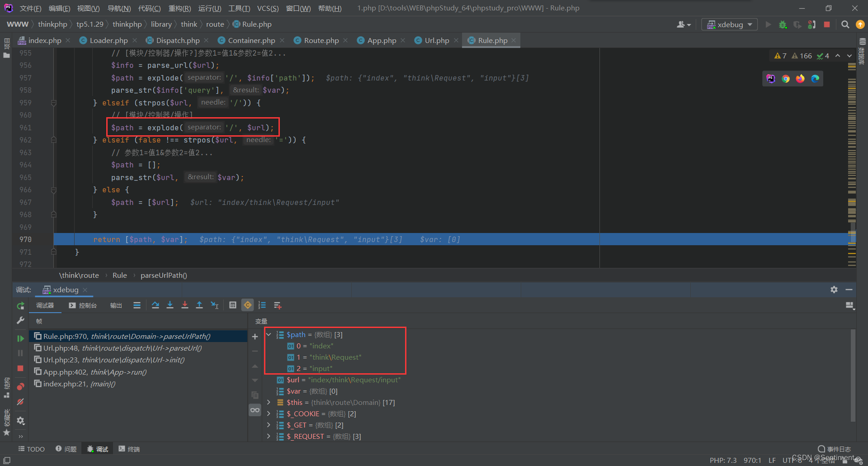Click the think breadcrumb in the navigation bar

189,24
